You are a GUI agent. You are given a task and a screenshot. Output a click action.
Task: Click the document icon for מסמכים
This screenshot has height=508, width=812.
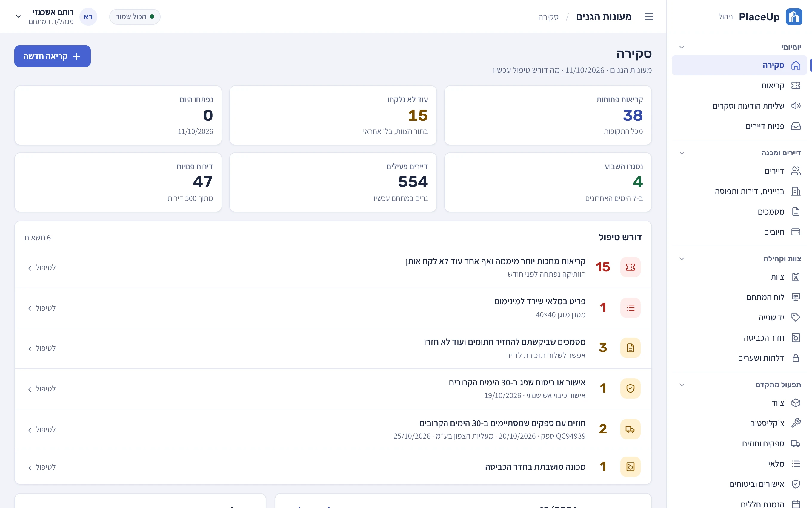(796, 212)
